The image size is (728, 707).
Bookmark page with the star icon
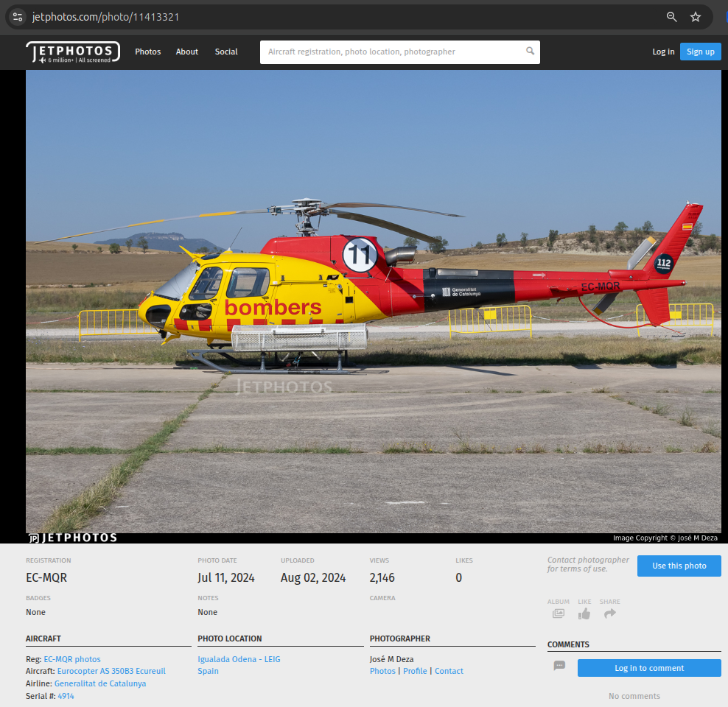(695, 17)
